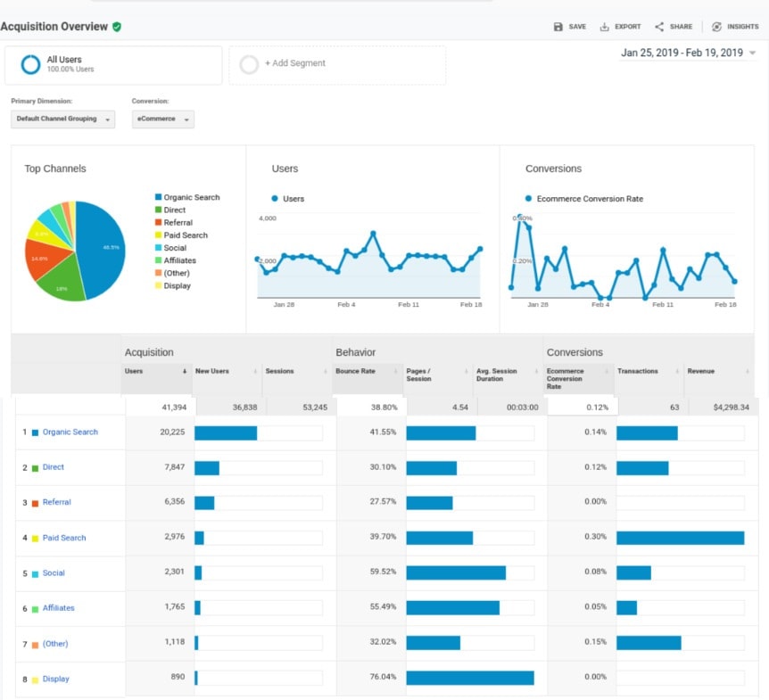Open the Paid Search channel link

pos(64,538)
